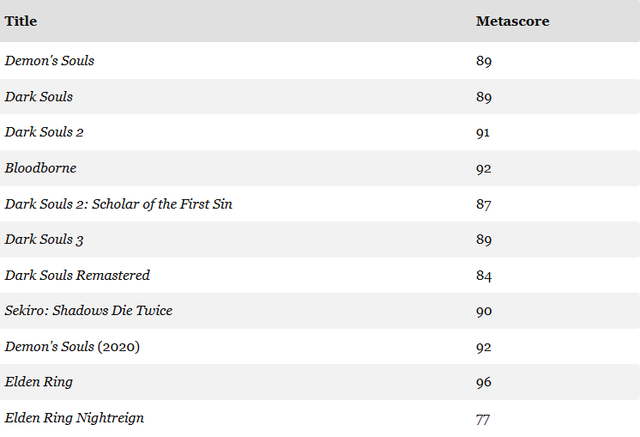Click the Title column header
Screen dimensions: 640x437
tap(22, 21)
